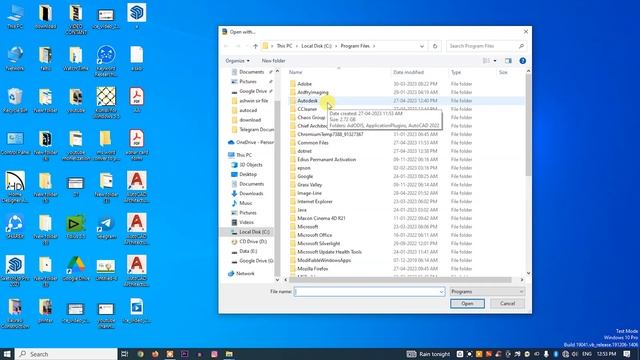Select Control Panel desktop icon
The width and height of the screenshot is (640, 360).
click(x=15, y=143)
